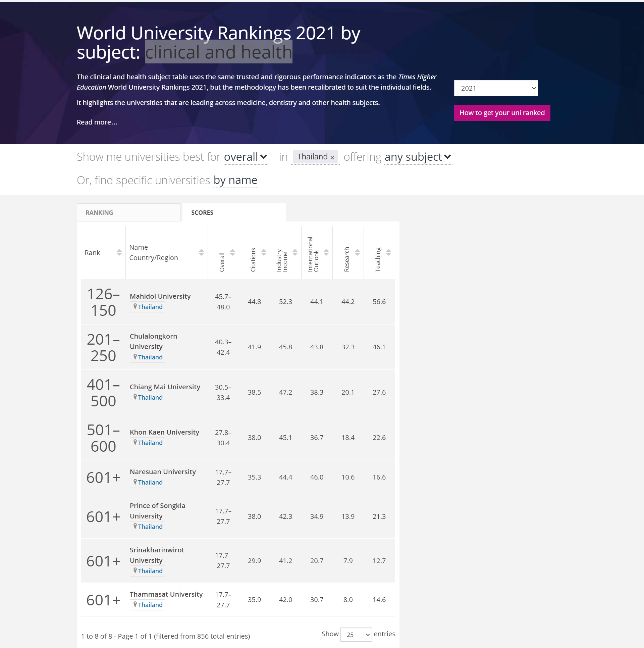The height and width of the screenshot is (648, 644).
Task: Open Chiang Mai University page
Action: (165, 387)
